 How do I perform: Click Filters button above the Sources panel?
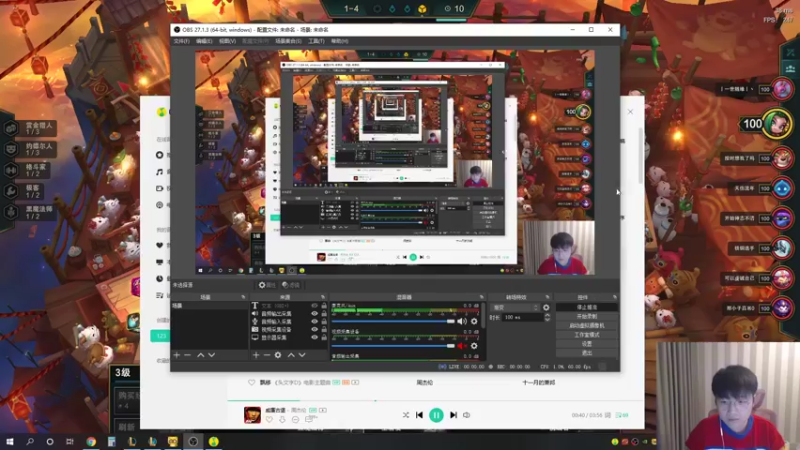(x=291, y=285)
